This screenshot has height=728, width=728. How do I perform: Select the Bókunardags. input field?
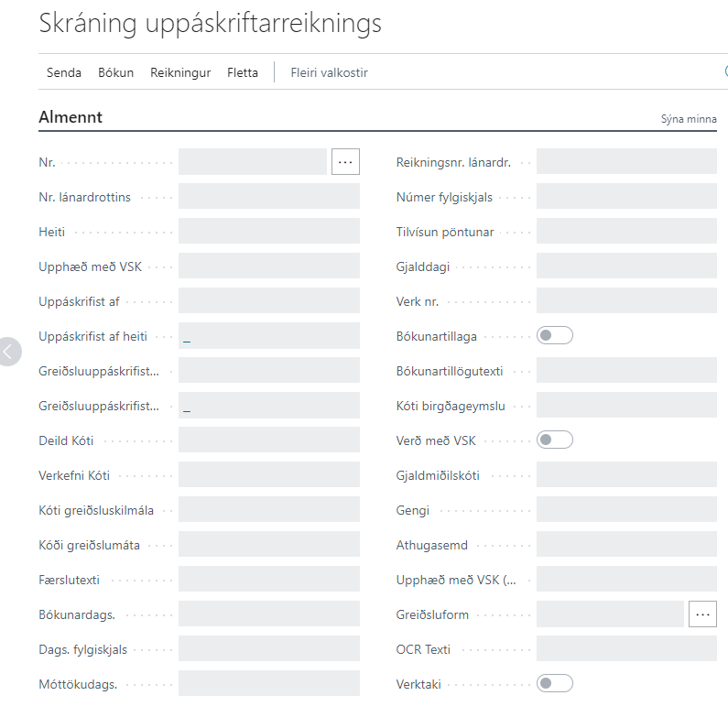point(269,614)
